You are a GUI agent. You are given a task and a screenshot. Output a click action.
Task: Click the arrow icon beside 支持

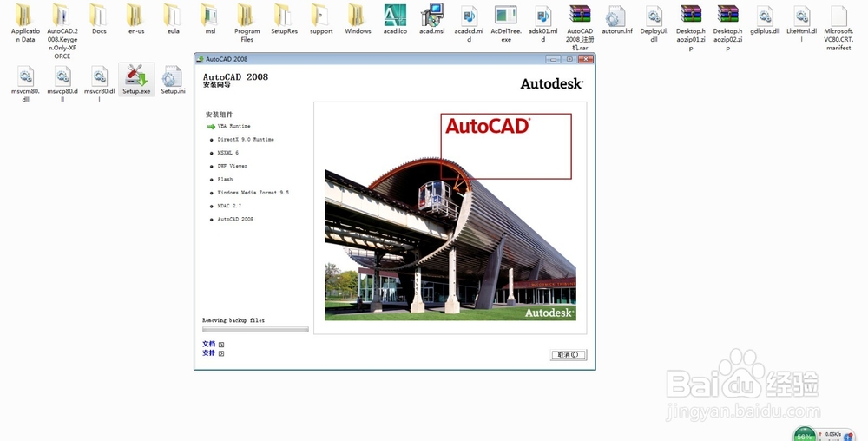[x=221, y=353]
